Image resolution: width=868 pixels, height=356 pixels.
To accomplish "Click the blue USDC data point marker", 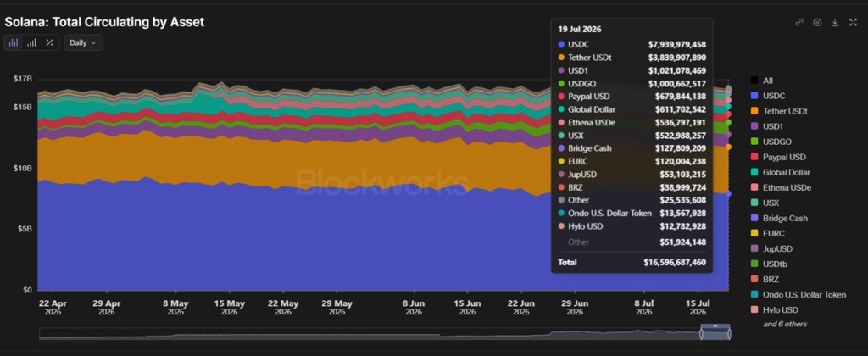I will [728, 193].
